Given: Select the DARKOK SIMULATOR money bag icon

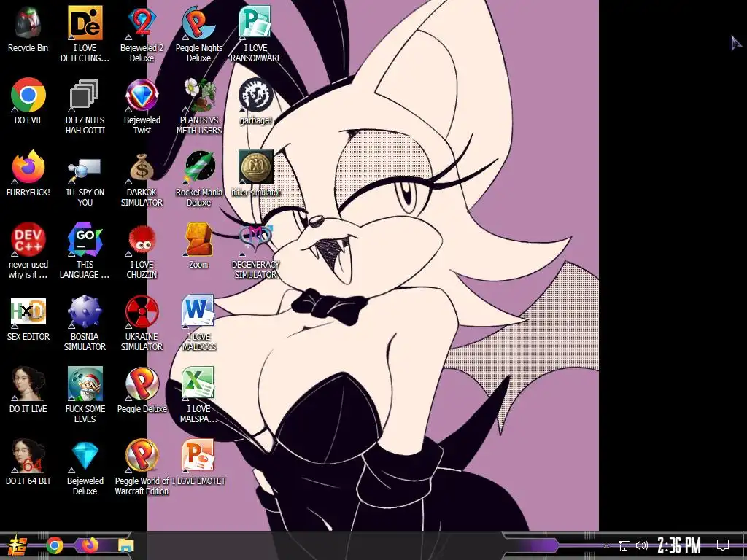Looking at the screenshot, I should click(x=142, y=167).
